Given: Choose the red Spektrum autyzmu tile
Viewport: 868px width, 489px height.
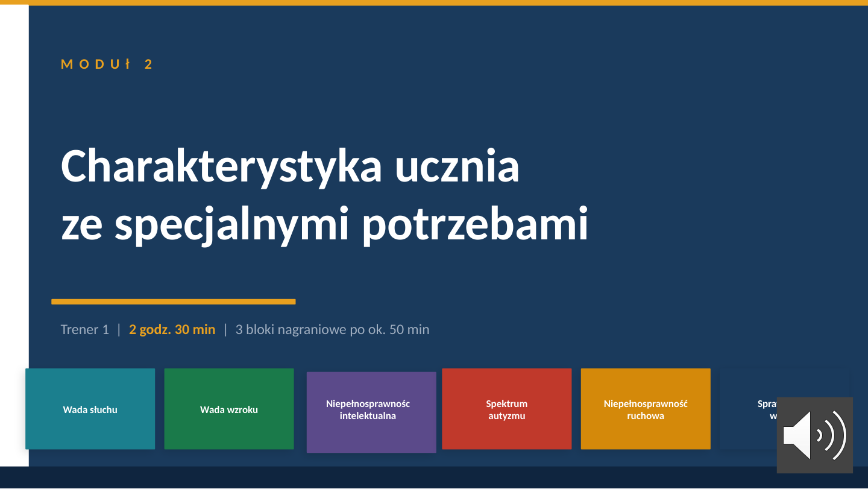Looking at the screenshot, I should click(507, 409).
